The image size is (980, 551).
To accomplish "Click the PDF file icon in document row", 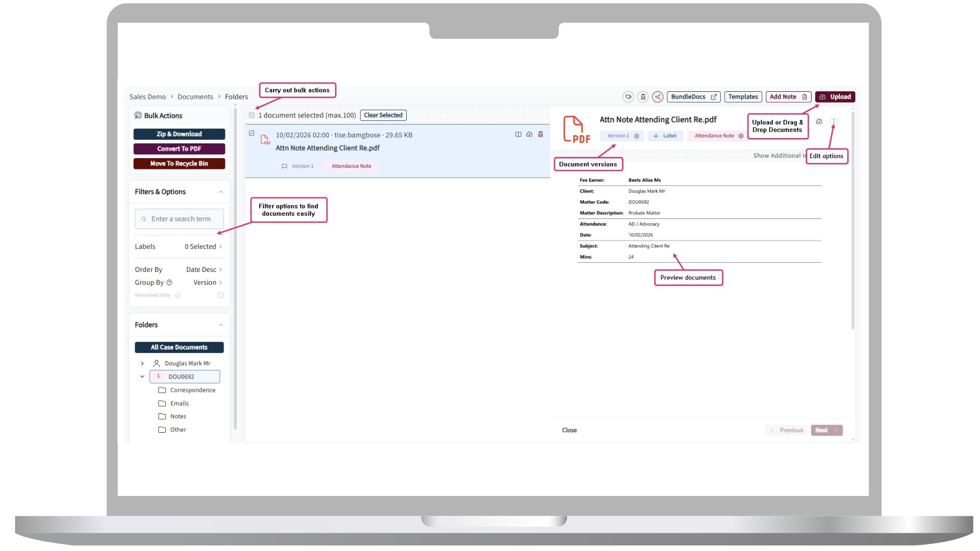I will [x=265, y=140].
